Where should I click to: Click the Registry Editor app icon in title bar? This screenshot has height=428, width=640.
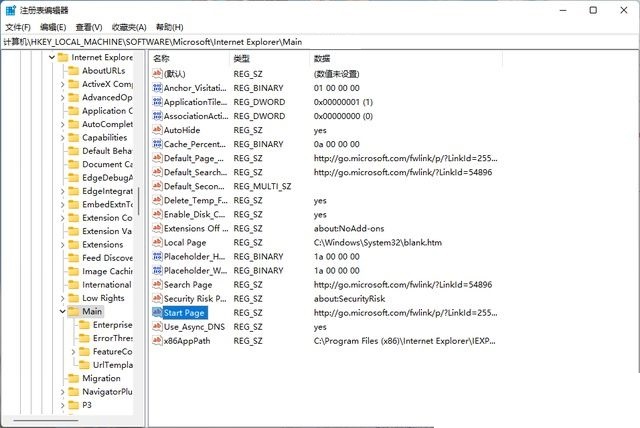point(11,10)
